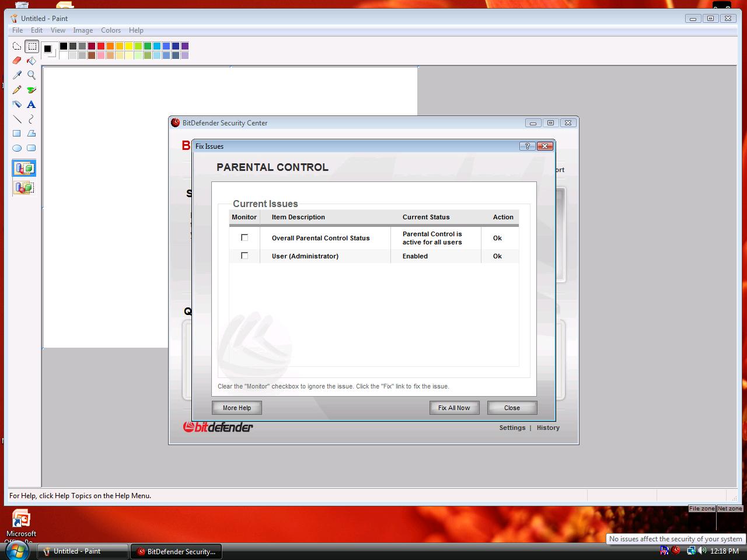Pick the purple color swatch in palette
The image size is (747, 560).
tap(185, 46)
